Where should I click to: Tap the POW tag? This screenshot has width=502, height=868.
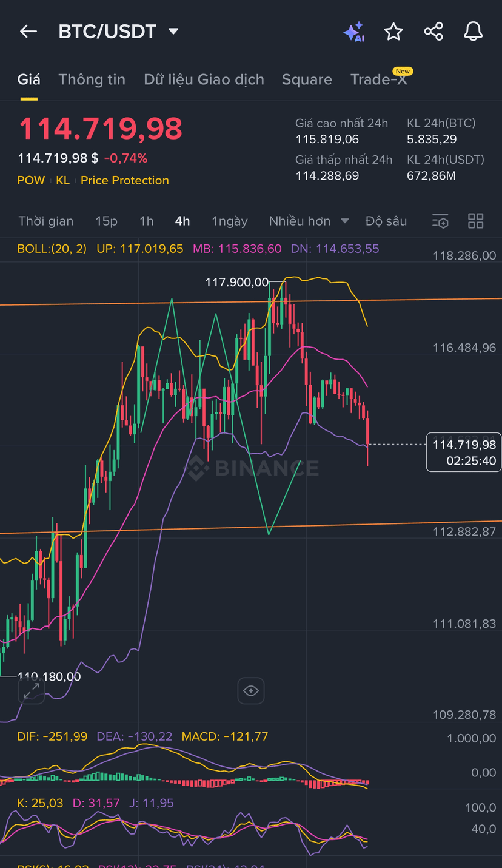click(x=31, y=180)
